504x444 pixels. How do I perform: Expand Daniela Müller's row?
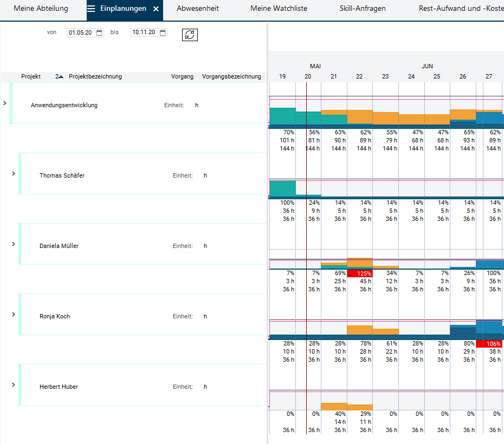coord(14,244)
